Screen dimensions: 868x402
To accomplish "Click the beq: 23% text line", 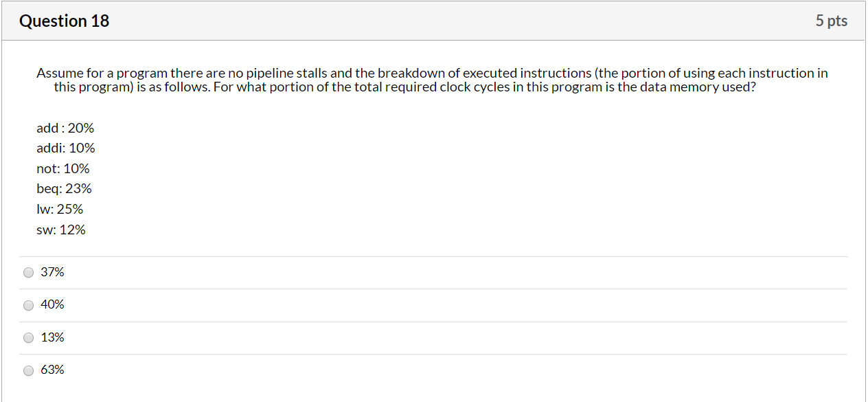I will click(x=64, y=188).
